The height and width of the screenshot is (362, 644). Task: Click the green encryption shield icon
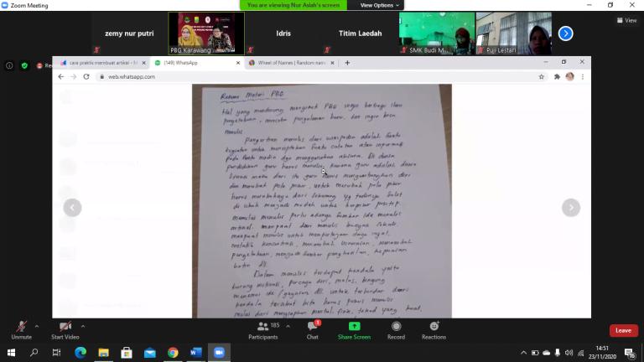coord(24,65)
